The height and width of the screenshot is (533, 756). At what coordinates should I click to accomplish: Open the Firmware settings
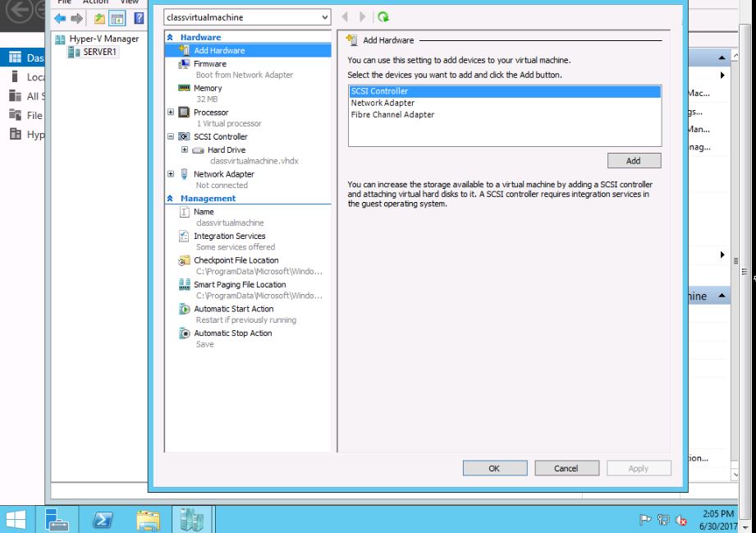click(210, 64)
